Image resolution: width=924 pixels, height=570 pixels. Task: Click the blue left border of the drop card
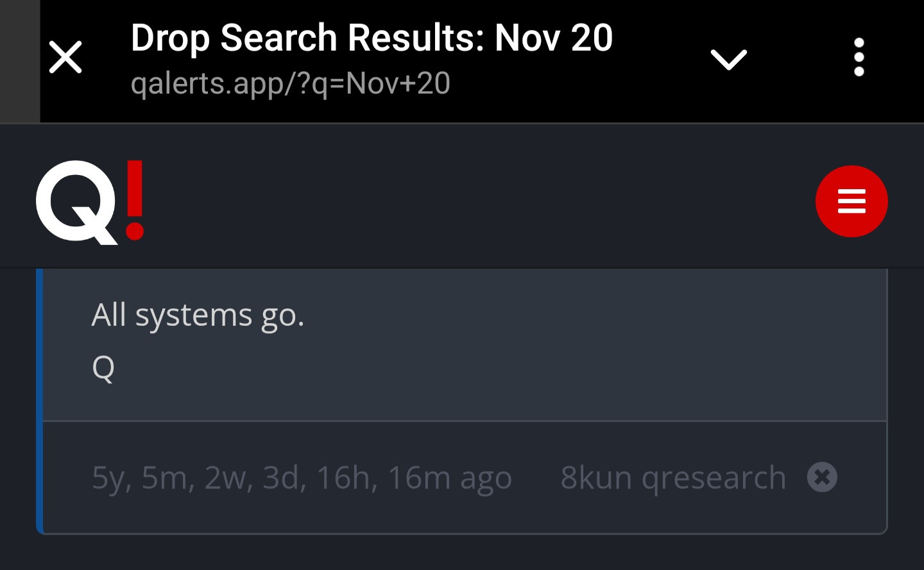click(40, 398)
